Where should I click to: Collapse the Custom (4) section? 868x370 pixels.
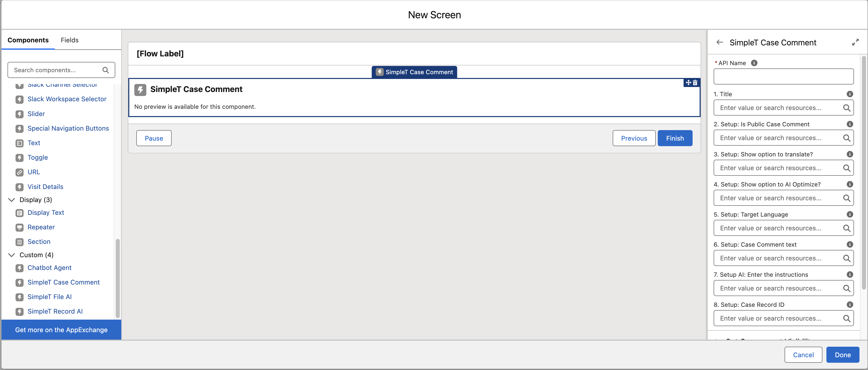[12, 255]
